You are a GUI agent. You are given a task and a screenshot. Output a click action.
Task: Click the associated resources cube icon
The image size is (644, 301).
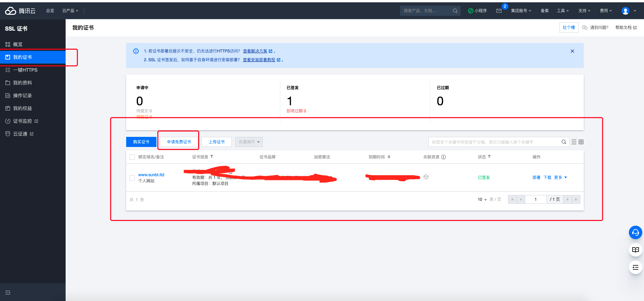click(x=426, y=177)
